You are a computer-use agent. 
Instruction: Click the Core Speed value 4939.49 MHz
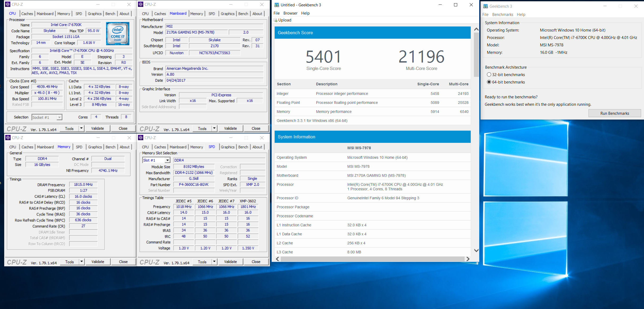click(x=47, y=87)
